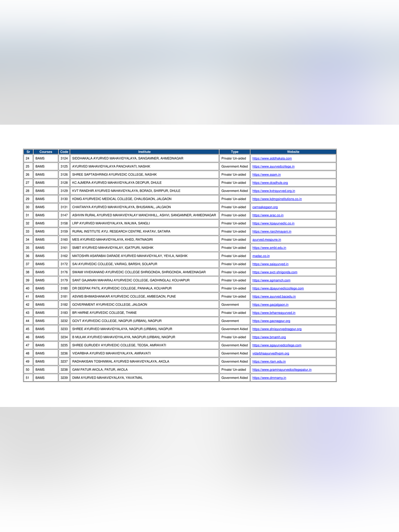399x532 pixels.
Task: Select 'LRP AYURVED MAHAVIDYALAYA, WALWA, SANGLI'
Action: coord(111,223)
